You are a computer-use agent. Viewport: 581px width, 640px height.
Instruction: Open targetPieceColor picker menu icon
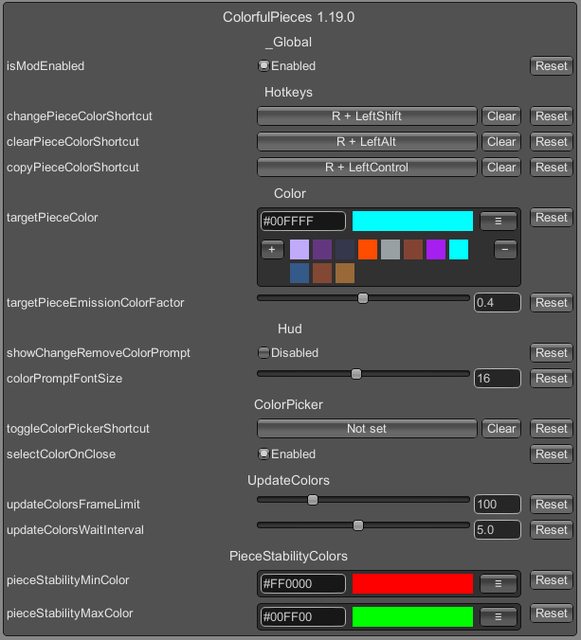(498, 221)
